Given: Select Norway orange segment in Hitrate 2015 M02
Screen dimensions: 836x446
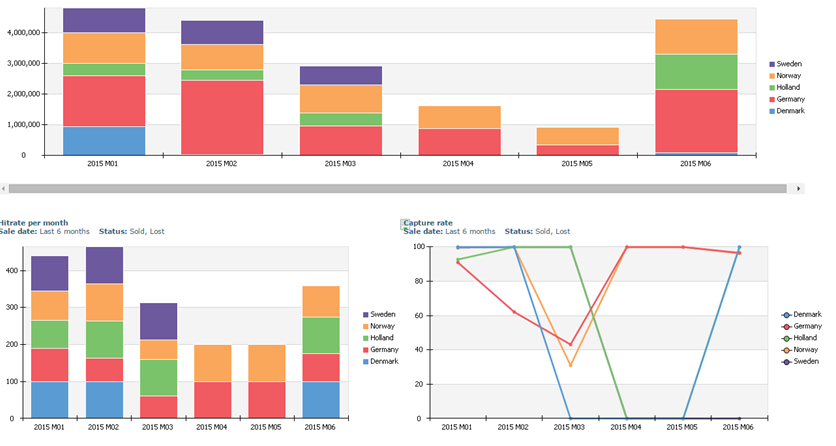Looking at the screenshot, I should pyautogui.click(x=104, y=302).
